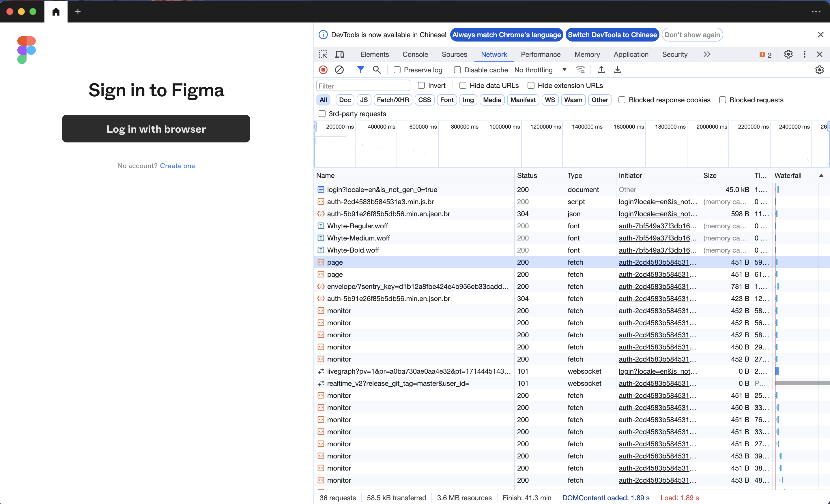Click the login document request icon
Screen dimensions: 830x504
click(x=321, y=189)
